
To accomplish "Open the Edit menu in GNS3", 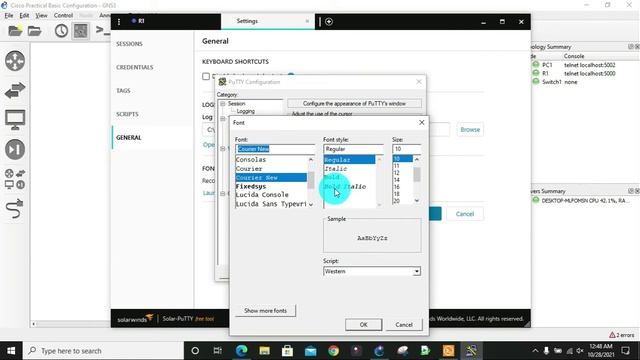I will pos(24,16).
